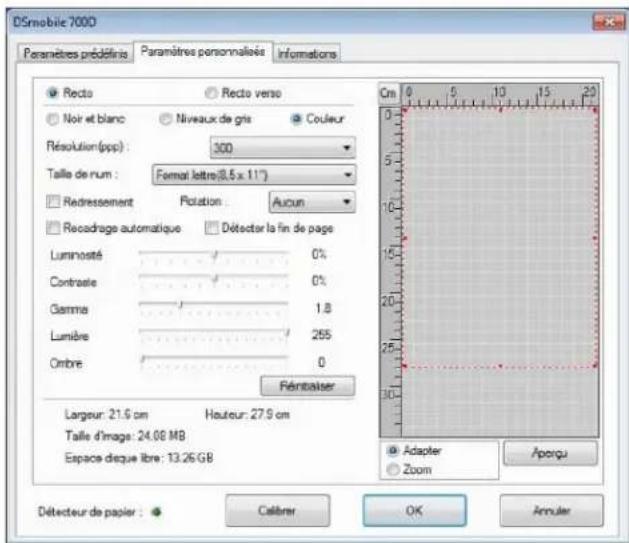Click the Lumière slider handle
Image resolution: width=629 pixels, height=543 pixels.
287,332
